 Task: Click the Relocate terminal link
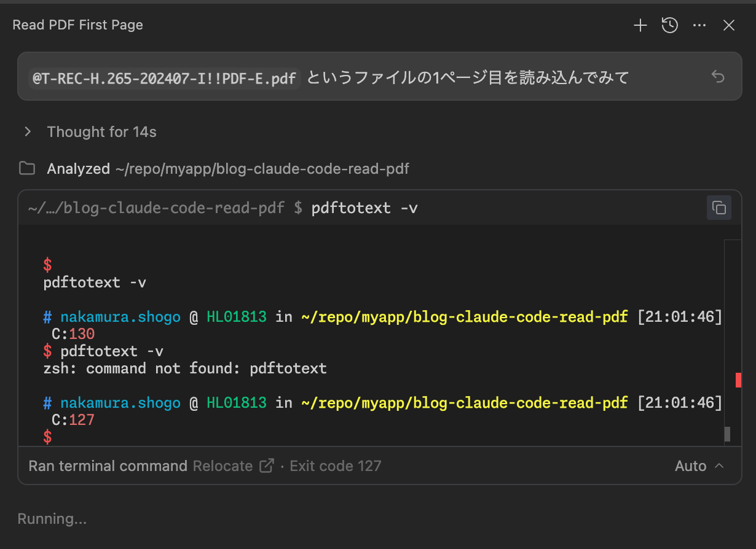click(x=223, y=466)
